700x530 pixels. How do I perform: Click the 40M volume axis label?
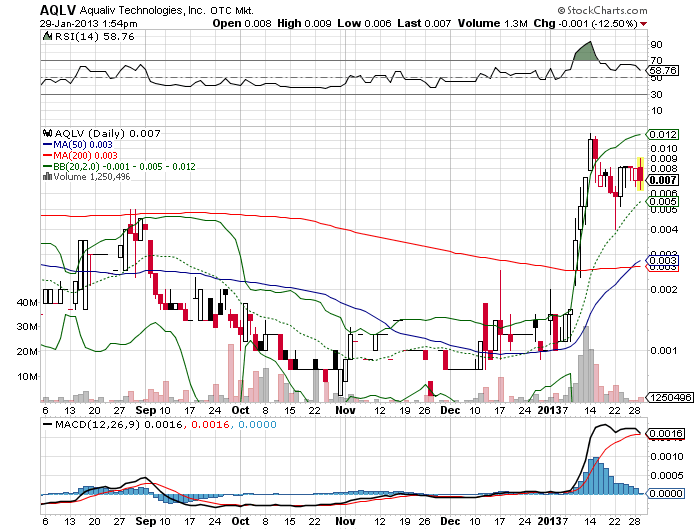tap(27, 303)
